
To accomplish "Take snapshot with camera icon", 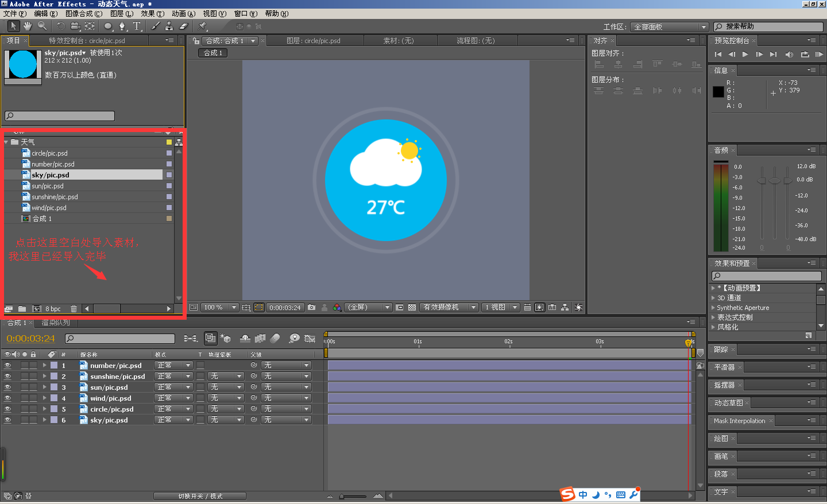I will click(311, 308).
